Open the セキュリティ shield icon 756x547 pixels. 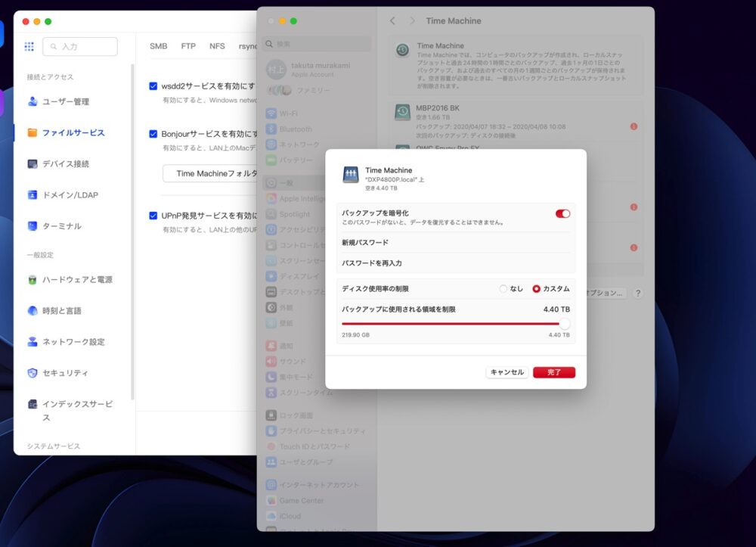pyautogui.click(x=33, y=372)
